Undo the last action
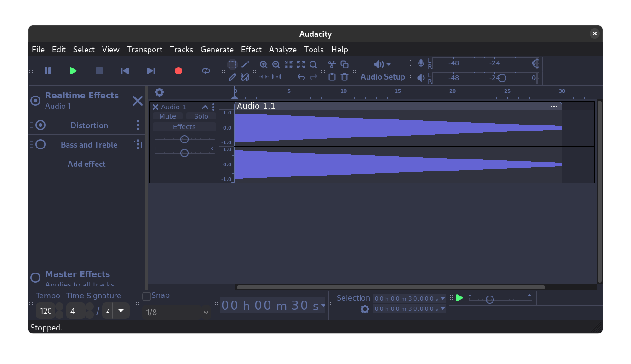The image size is (631, 364). tap(301, 77)
